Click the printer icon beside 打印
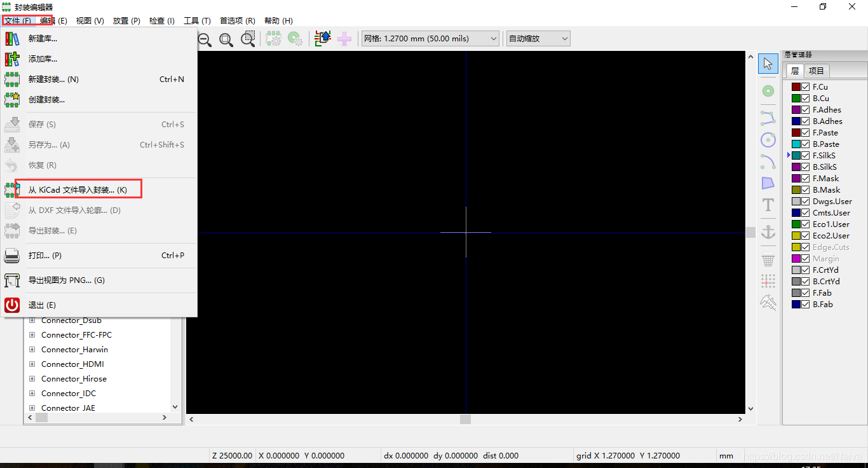Screen dimensions: 868x468 click(12, 256)
